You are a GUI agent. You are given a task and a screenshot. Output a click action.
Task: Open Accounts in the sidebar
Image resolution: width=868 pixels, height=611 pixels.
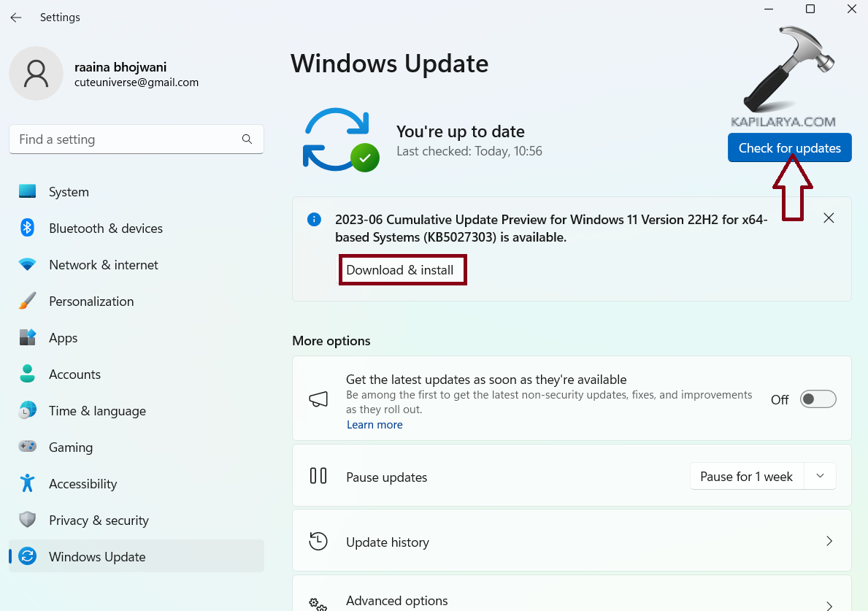coord(74,374)
